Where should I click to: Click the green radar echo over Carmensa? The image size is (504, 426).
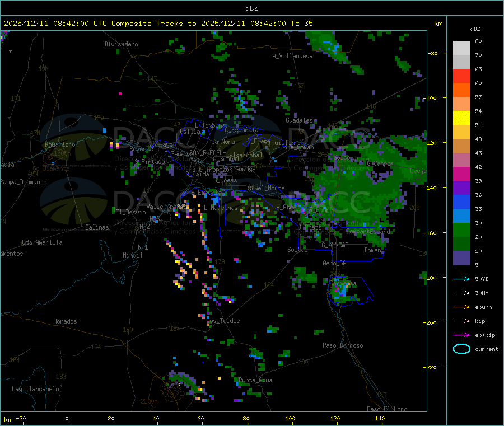(x=342, y=291)
